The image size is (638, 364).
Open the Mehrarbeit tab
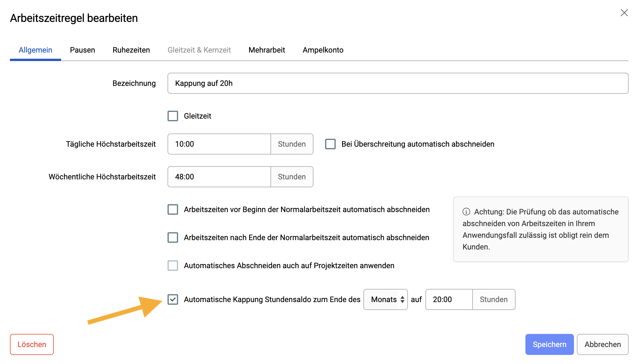(267, 50)
